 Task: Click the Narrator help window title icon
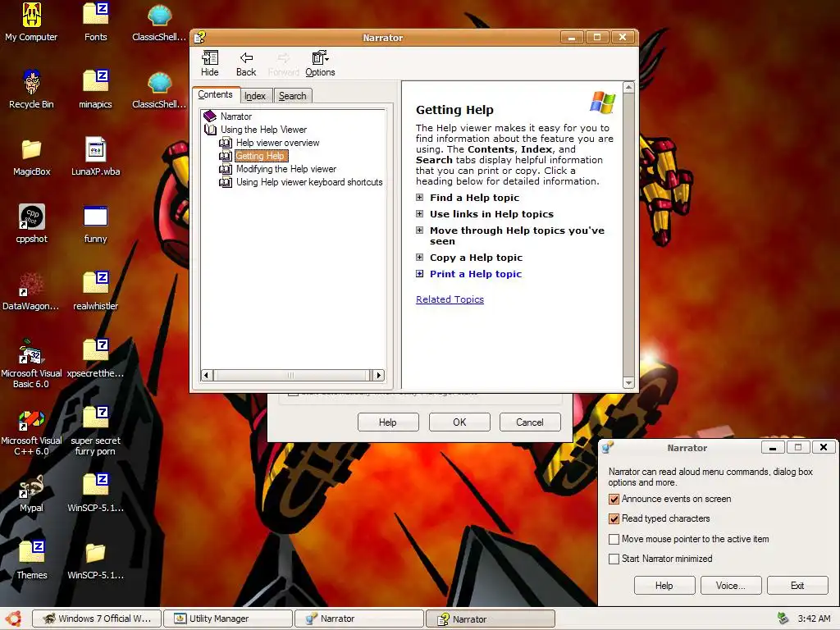coord(200,37)
